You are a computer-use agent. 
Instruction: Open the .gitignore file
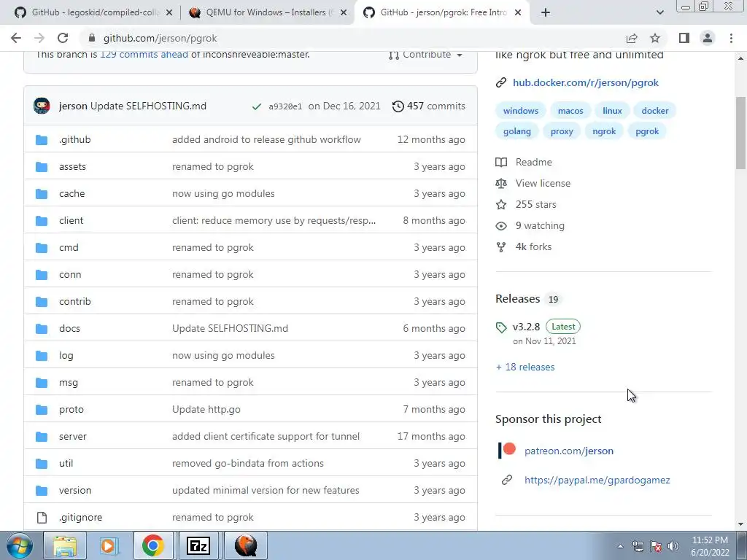tap(80, 517)
